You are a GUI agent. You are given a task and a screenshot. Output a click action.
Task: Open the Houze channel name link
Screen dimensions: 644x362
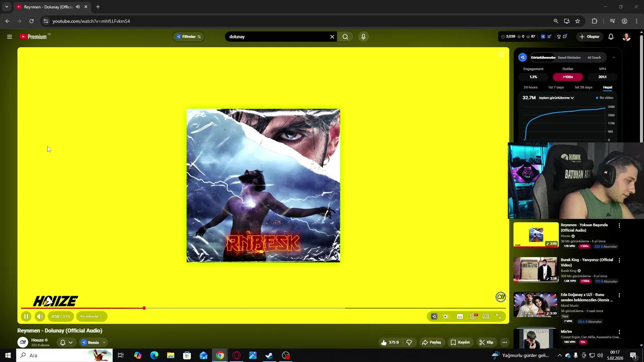click(38, 340)
